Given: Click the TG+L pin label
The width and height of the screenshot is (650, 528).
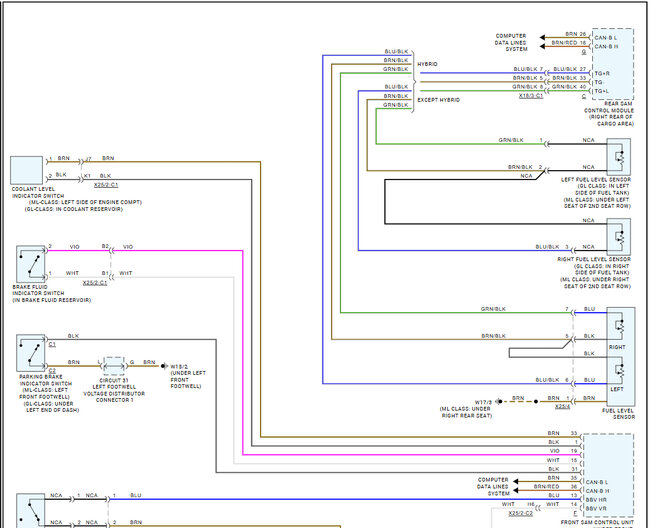Looking at the screenshot, I should pos(601,91).
